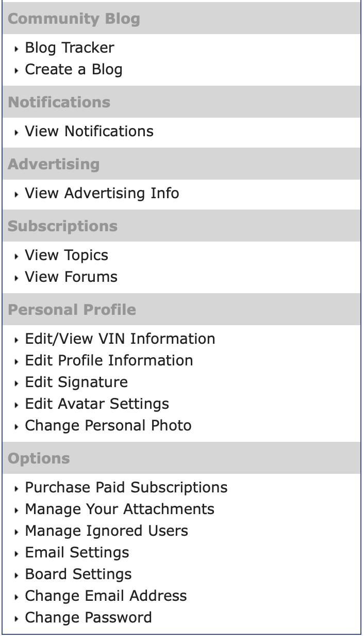Open Purchase Paid Subscriptions
364x639 pixels.
click(x=126, y=488)
